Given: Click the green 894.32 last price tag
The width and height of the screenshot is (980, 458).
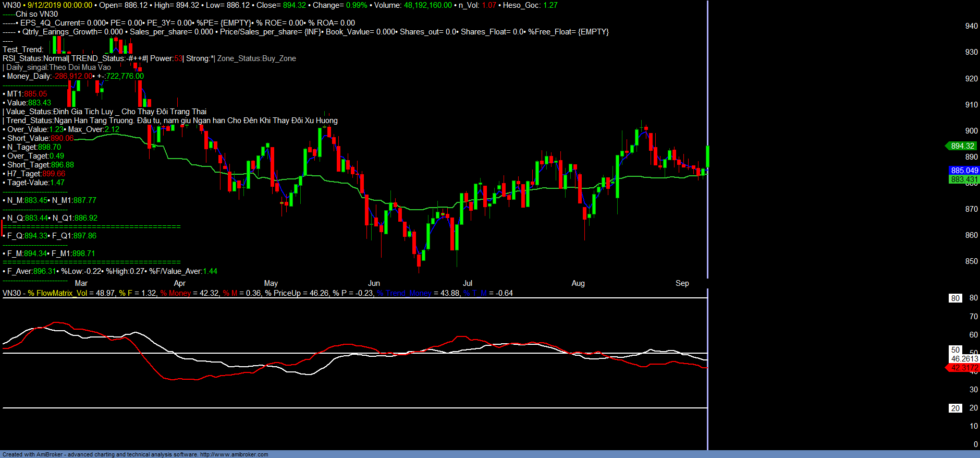Looking at the screenshot, I should point(962,146).
